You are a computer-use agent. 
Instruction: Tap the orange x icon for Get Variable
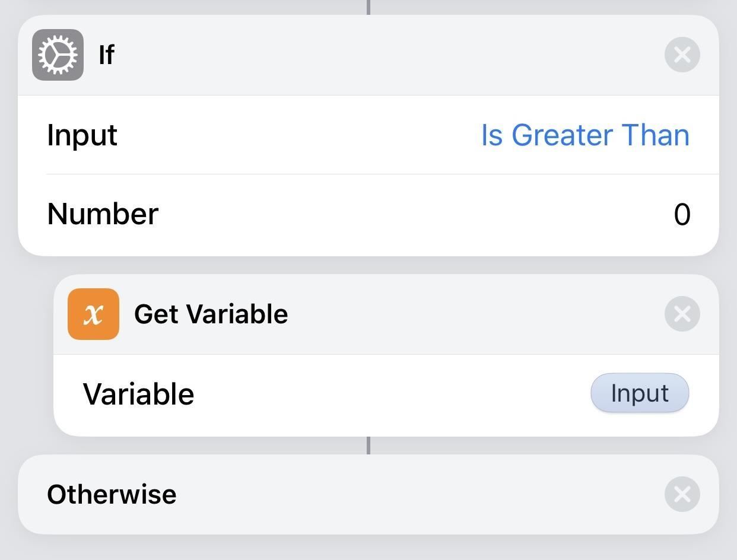coord(93,314)
